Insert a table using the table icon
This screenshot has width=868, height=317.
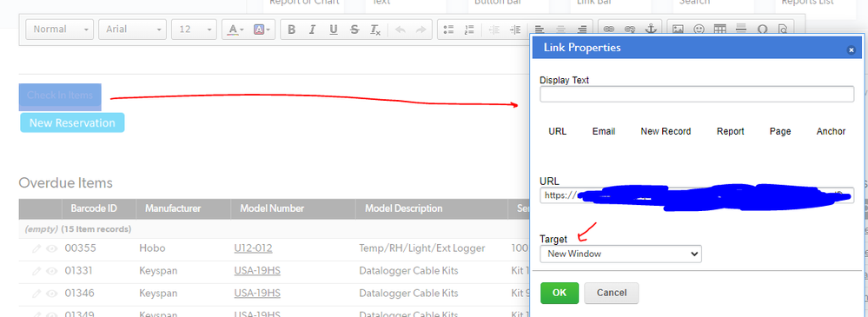click(x=719, y=30)
